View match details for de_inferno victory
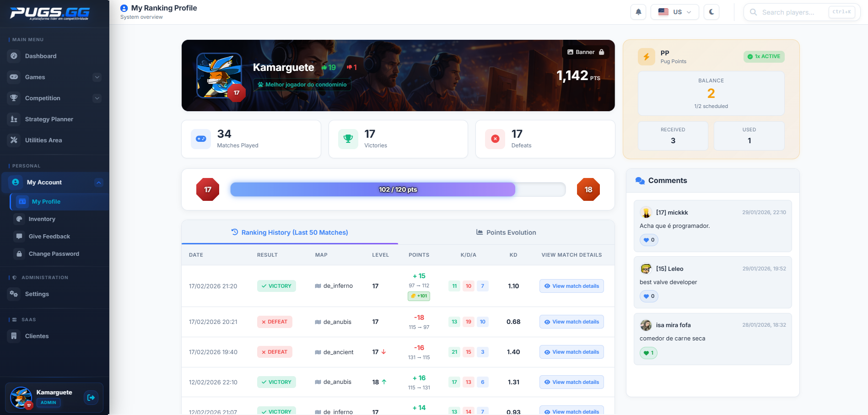Viewport: 868px width, 415px height. [x=571, y=286]
